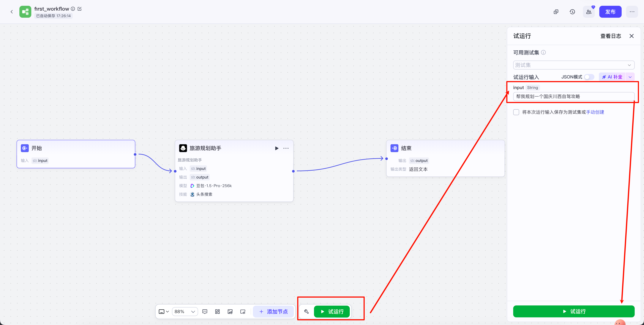Click the input String text field
Viewport: 644px width, 325px height.
point(574,97)
